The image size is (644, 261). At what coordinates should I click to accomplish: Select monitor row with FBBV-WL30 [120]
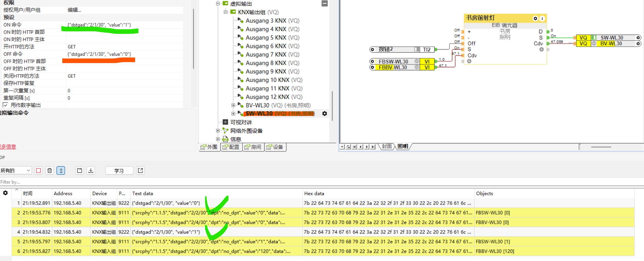click(323, 251)
